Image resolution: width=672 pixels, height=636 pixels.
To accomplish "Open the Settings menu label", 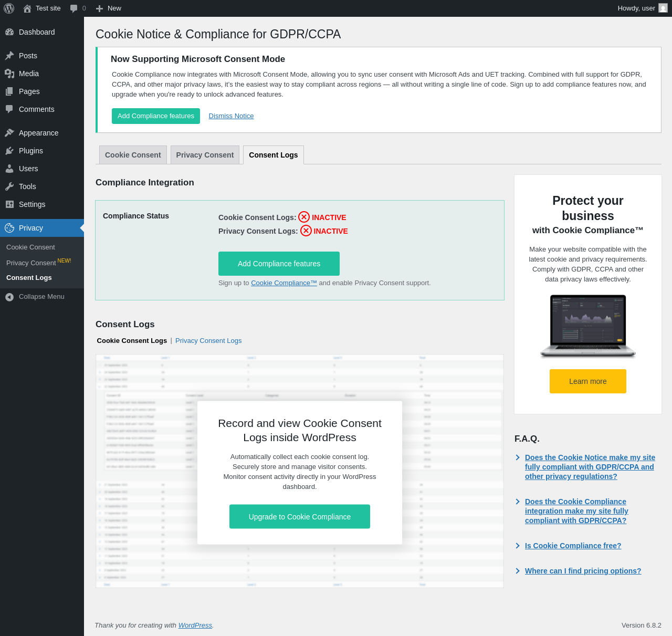I will click(x=32, y=204).
